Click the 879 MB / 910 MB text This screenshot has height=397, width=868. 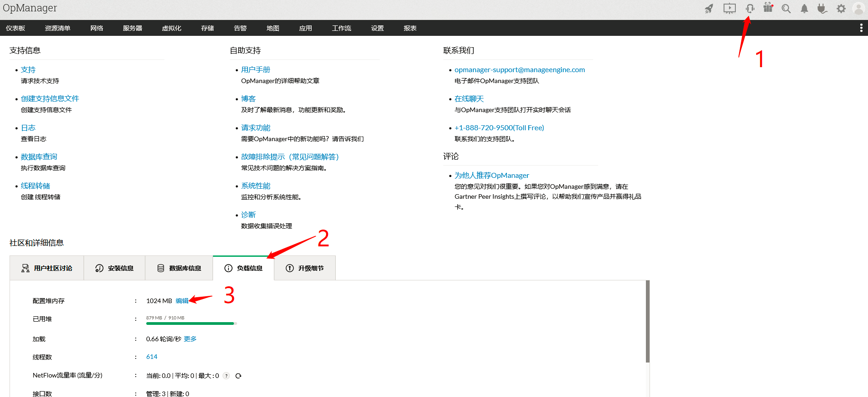(x=165, y=318)
